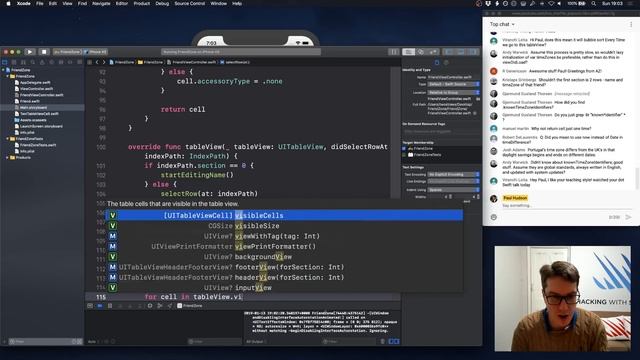The image size is (640, 360).
Task: Expand the Products group folder
Action: (x=7, y=158)
